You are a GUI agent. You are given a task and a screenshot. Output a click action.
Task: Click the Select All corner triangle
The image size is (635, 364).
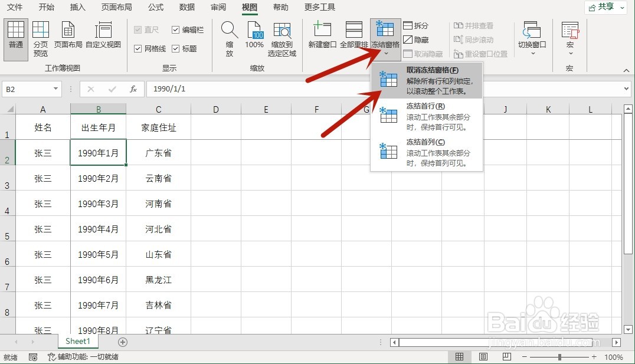coord(10,109)
